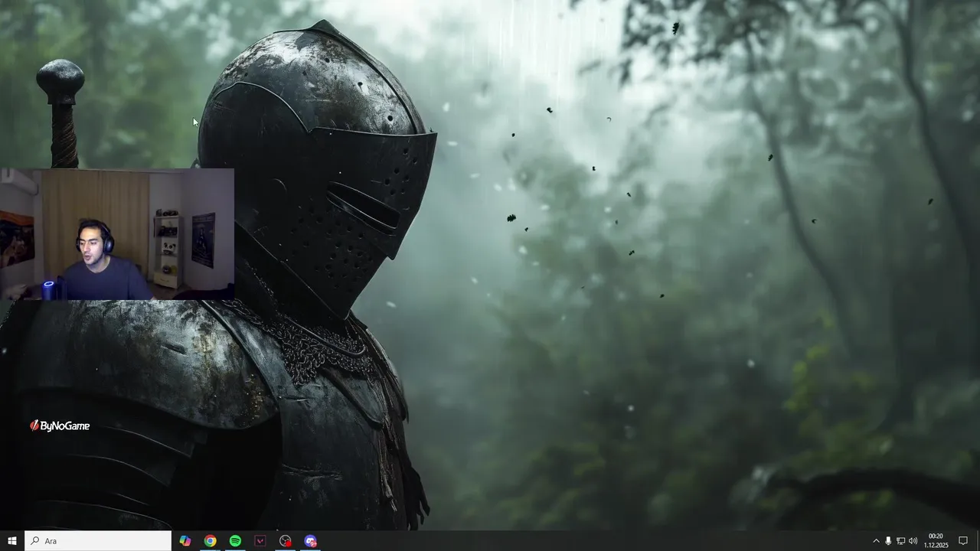Open Spotify from the taskbar

point(235,541)
